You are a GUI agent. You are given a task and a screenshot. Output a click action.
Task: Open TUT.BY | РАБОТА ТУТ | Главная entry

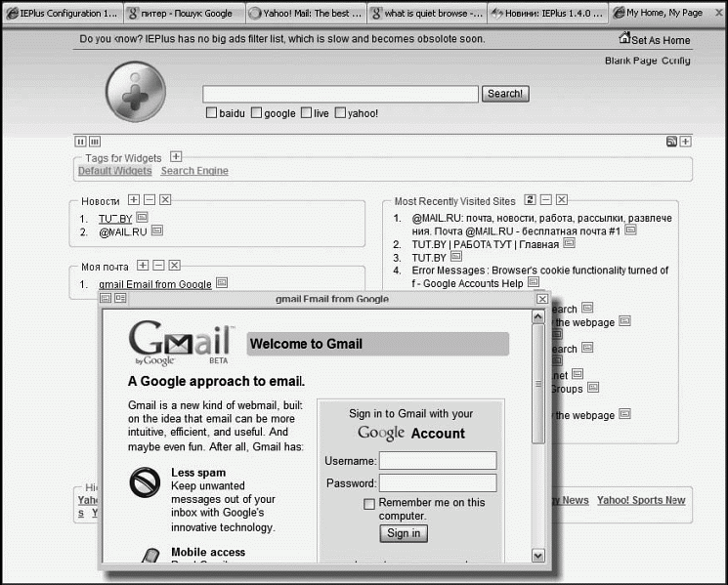(x=486, y=244)
